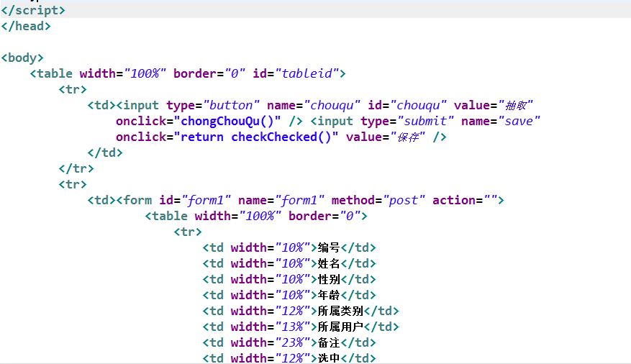Click the table width "100%" with tableid
Viewport: 631px width, 364px height.
pyautogui.click(x=145, y=73)
